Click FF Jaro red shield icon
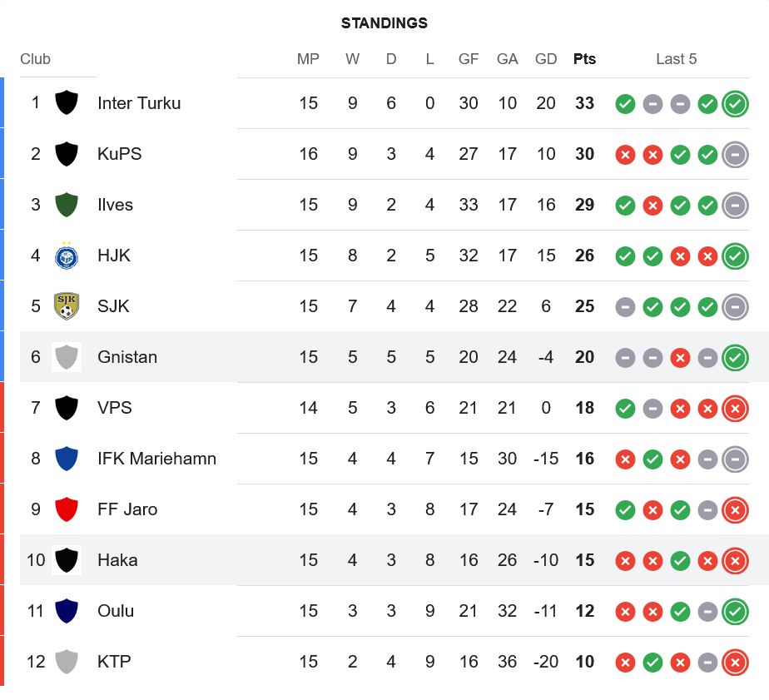 point(67,509)
